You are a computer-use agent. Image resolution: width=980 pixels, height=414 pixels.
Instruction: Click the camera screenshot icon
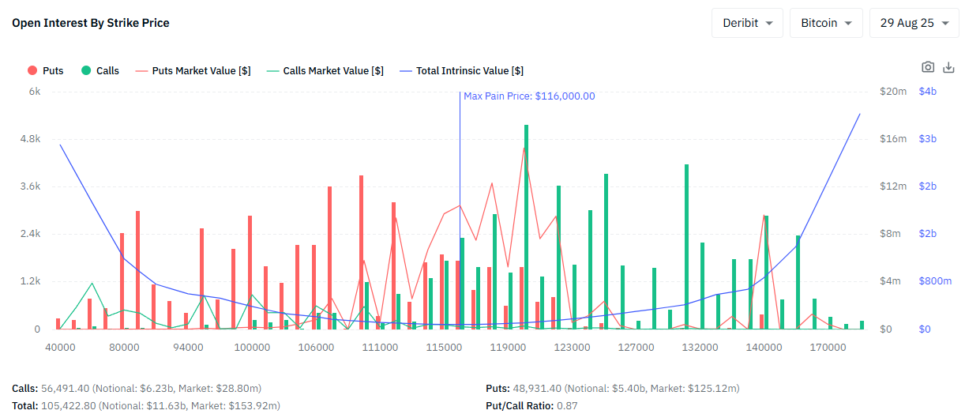coord(928,68)
